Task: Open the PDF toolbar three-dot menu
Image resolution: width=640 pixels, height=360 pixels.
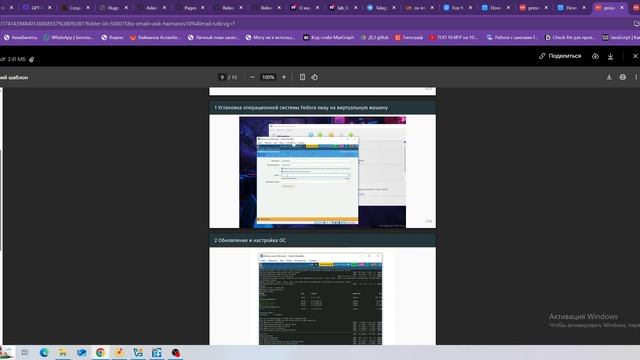Action: point(636,77)
